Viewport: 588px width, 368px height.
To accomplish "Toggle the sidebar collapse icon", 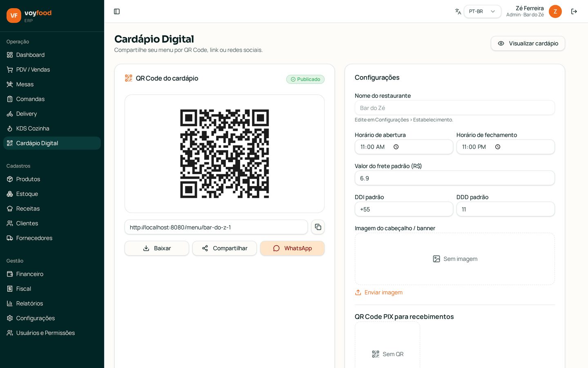I will (117, 11).
